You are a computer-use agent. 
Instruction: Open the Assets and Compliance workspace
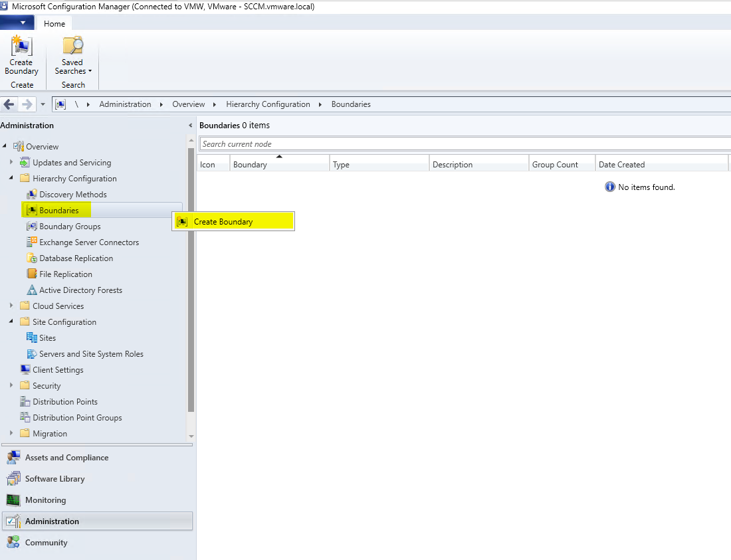click(66, 458)
